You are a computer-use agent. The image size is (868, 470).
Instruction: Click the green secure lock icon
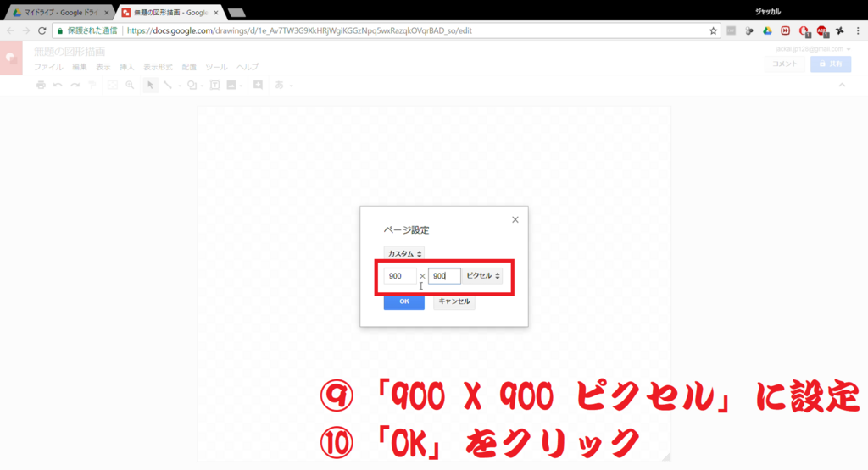point(60,31)
